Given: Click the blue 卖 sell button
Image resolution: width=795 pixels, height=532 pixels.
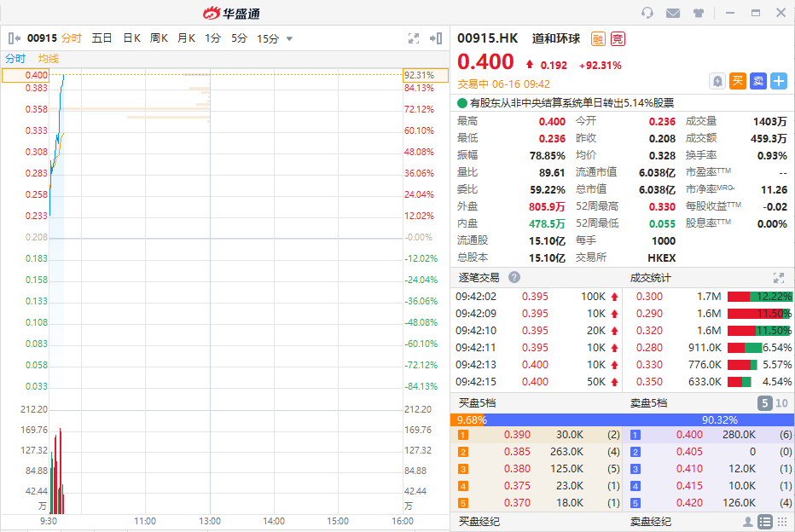Looking at the screenshot, I should tap(757, 81).
